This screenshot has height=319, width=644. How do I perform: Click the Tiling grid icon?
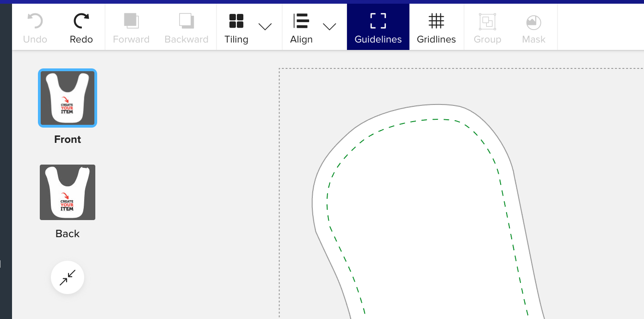pos(236,21)
